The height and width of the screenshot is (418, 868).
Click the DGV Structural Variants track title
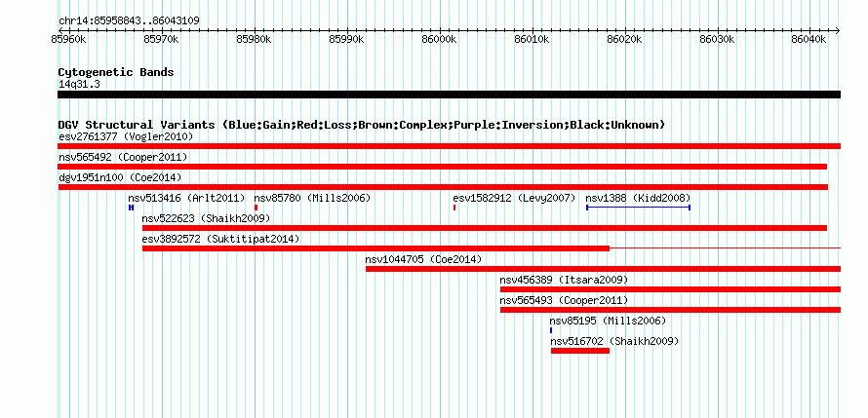[x=362, y=125]
